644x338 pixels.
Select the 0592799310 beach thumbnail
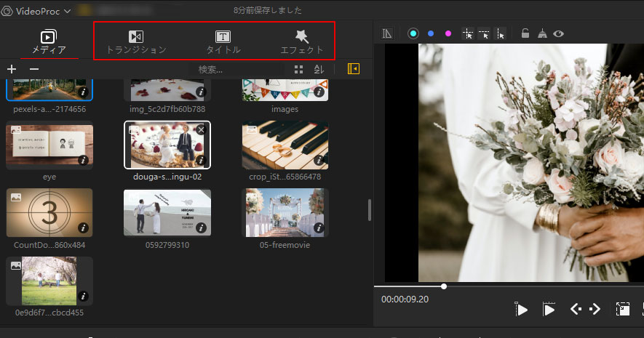coord(167,212)
